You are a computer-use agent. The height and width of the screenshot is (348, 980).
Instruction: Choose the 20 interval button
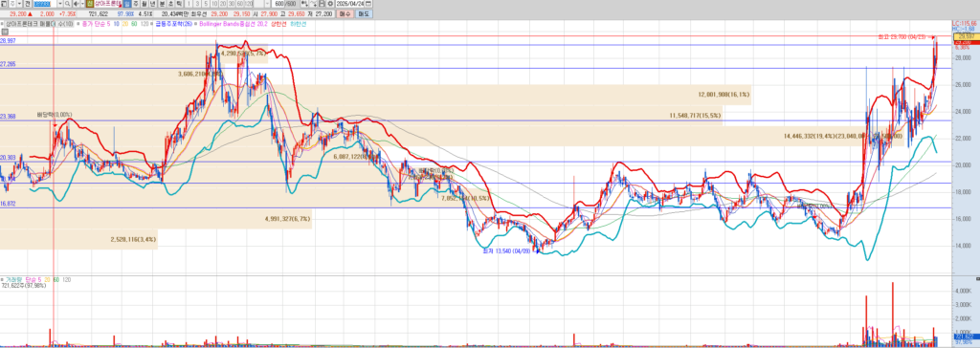(222, 4)
